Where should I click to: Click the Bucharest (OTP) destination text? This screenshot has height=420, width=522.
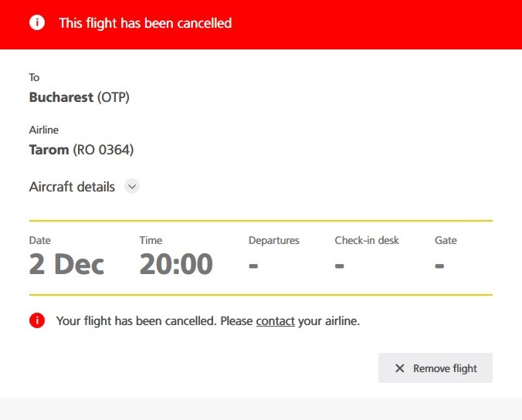click(x=80, y=97)
